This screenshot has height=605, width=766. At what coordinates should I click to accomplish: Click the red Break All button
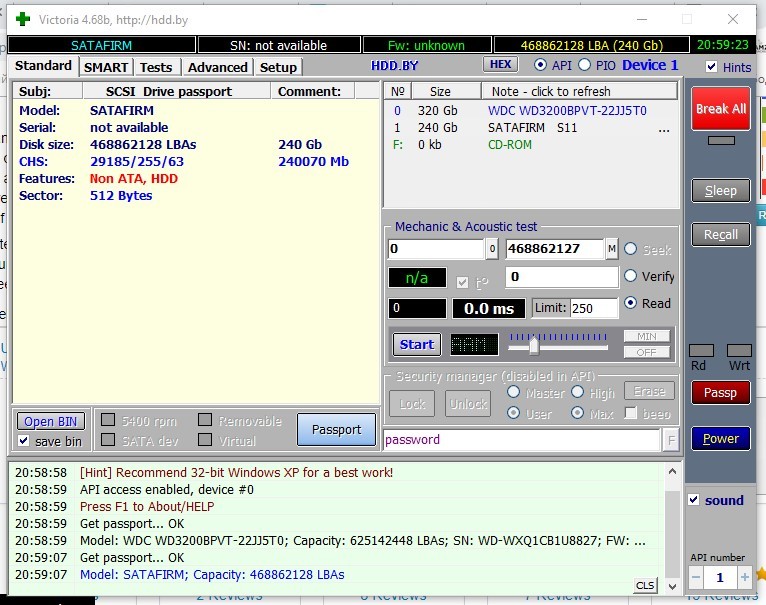(x=721, y=108)
